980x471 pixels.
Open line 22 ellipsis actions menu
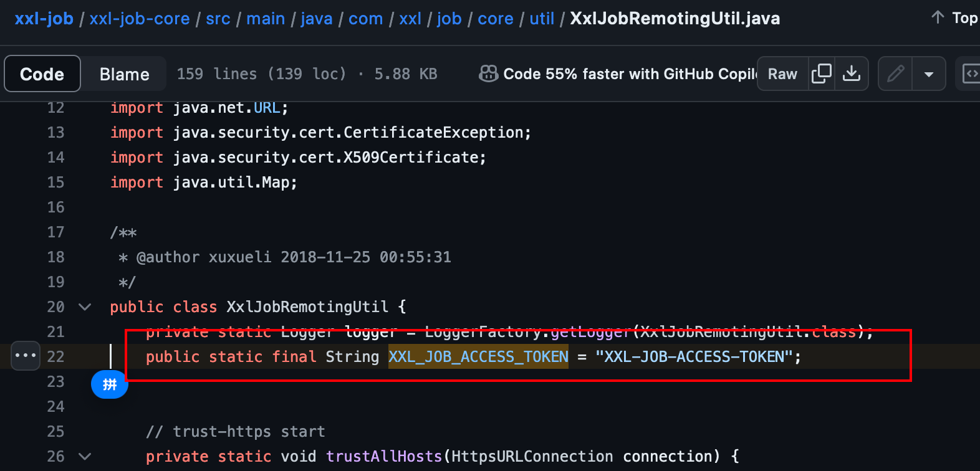26,356
